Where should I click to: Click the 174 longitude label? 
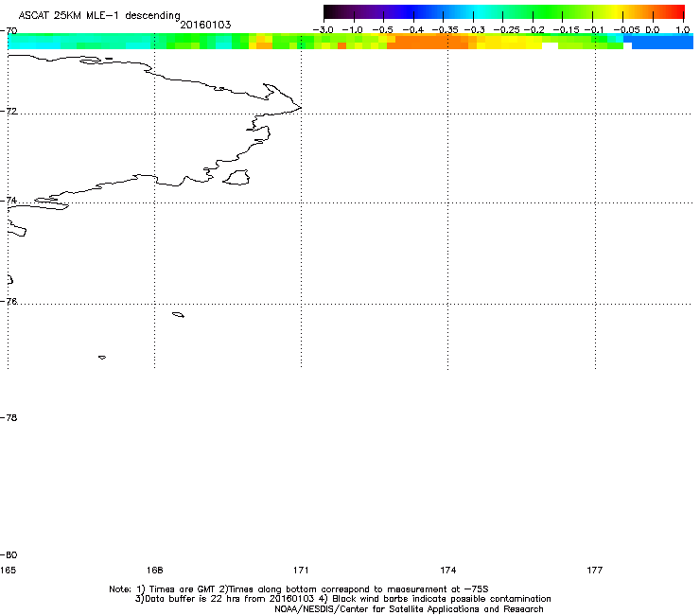(x=447, y=570)
